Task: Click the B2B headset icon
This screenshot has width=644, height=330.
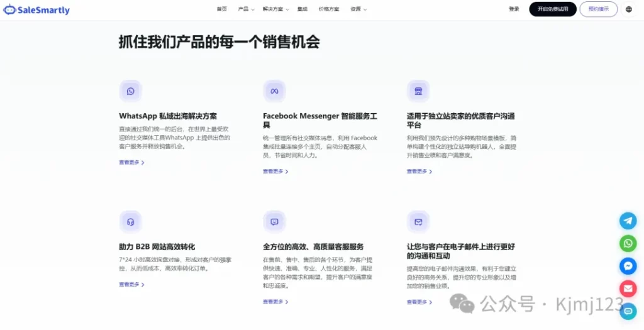Action: click(x=131, y=222)
